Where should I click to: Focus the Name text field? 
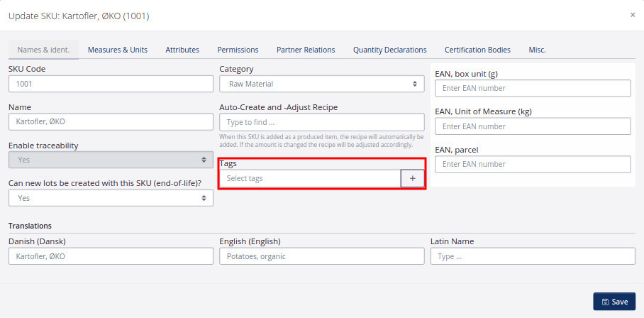click(x=111, y=121)
